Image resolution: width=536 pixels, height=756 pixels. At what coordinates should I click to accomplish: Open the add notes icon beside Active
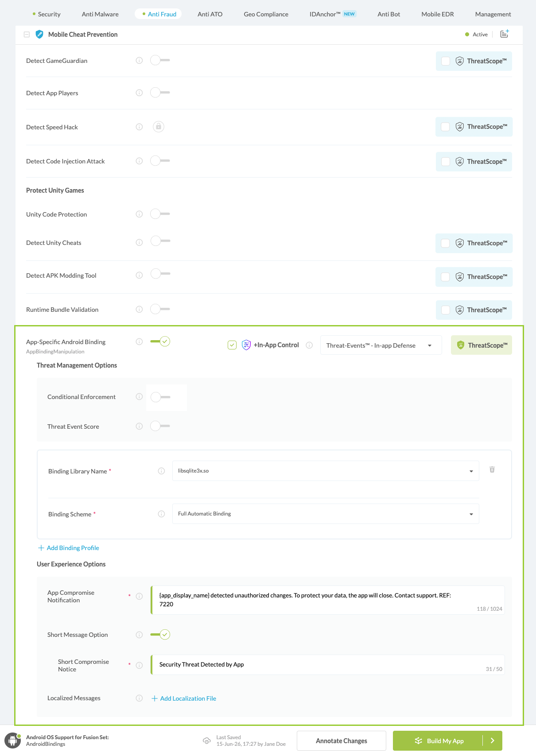[504, 34]
